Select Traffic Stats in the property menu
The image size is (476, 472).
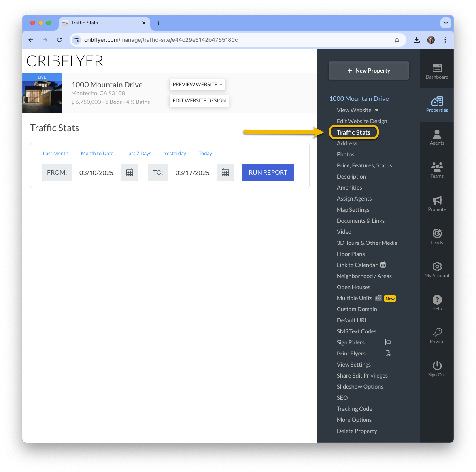(x=354, y=132)
